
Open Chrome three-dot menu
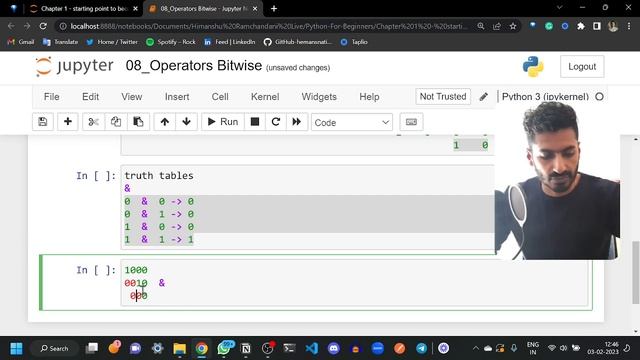pos(629,26)
